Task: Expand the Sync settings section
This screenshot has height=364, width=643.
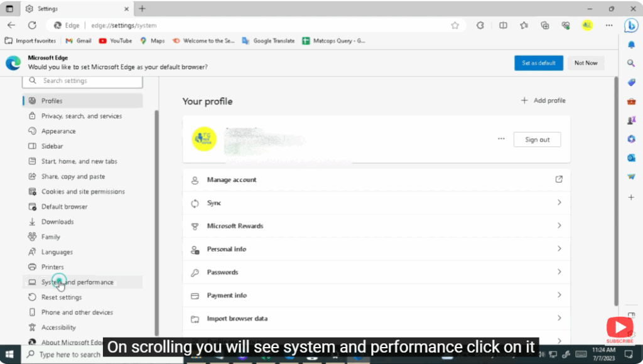Action: [x=376, y=203]
